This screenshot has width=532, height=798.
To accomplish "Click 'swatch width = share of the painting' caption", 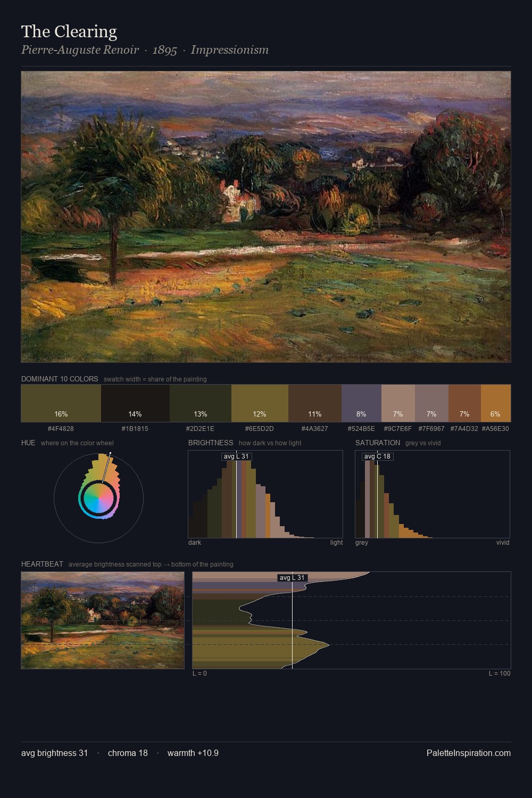I will coord(155,379).
